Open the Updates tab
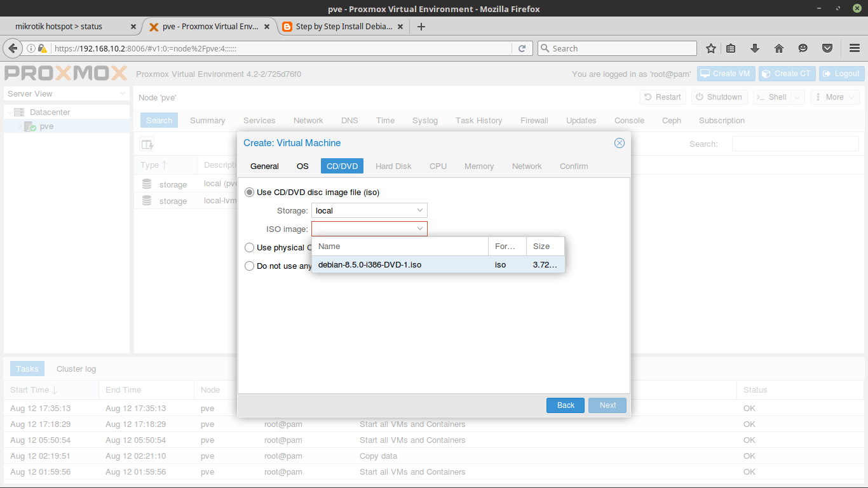The height and width of the screenshot is (488, 868). (581, 120)
